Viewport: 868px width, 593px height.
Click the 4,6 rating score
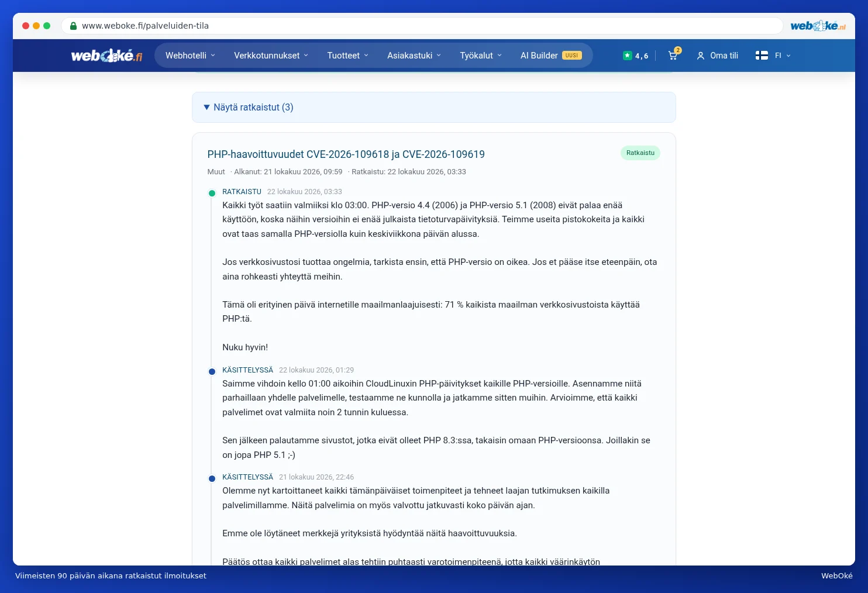coord(642,56)
